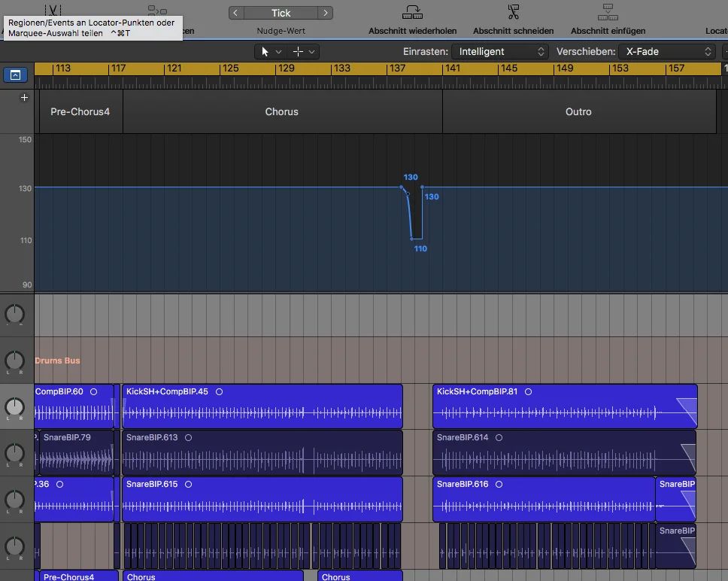Image resolution: width=728 pixels, height=581 pixels.
Task: Click bar 125 in the ruler
Action: [x=230, y=68]
